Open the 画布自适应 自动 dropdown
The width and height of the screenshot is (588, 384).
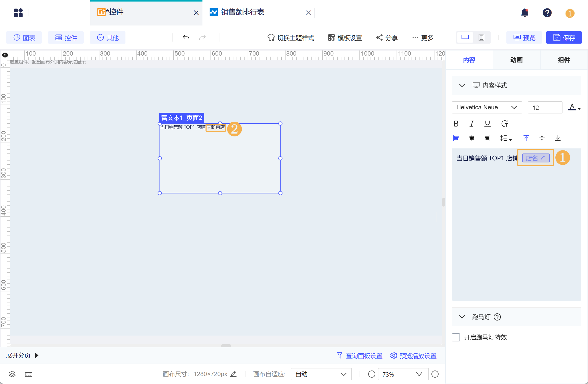tap(321, 374)
